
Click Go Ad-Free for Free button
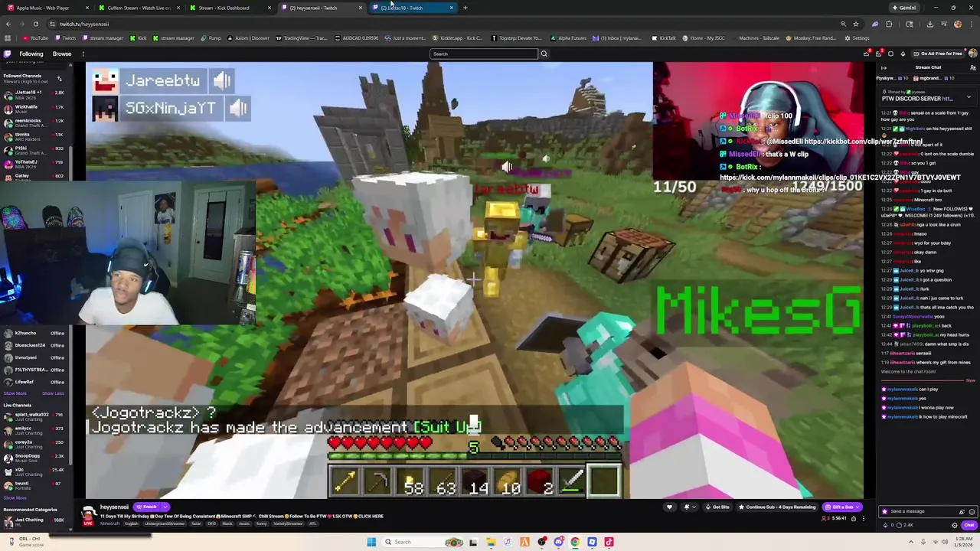point(939,54)
